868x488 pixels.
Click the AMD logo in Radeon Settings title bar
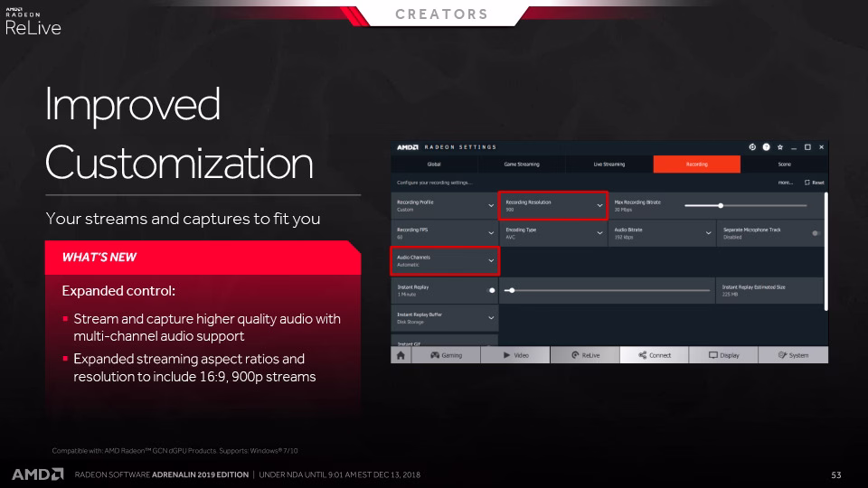408,147
